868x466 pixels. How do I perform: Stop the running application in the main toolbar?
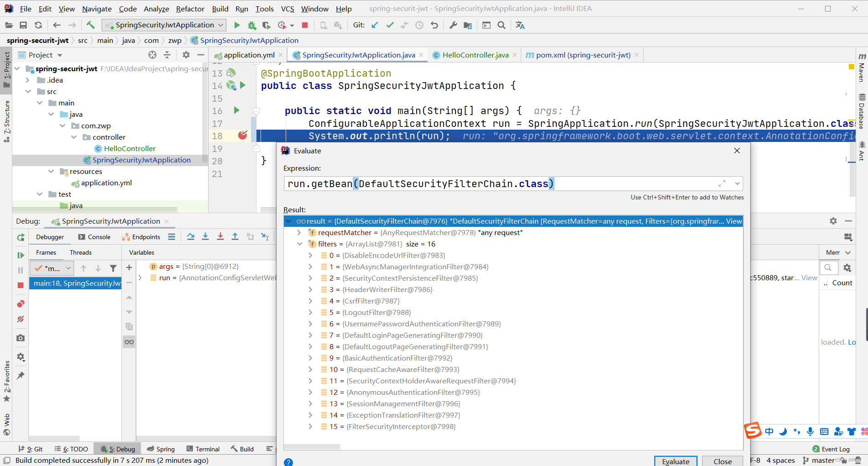coord(305,25)
